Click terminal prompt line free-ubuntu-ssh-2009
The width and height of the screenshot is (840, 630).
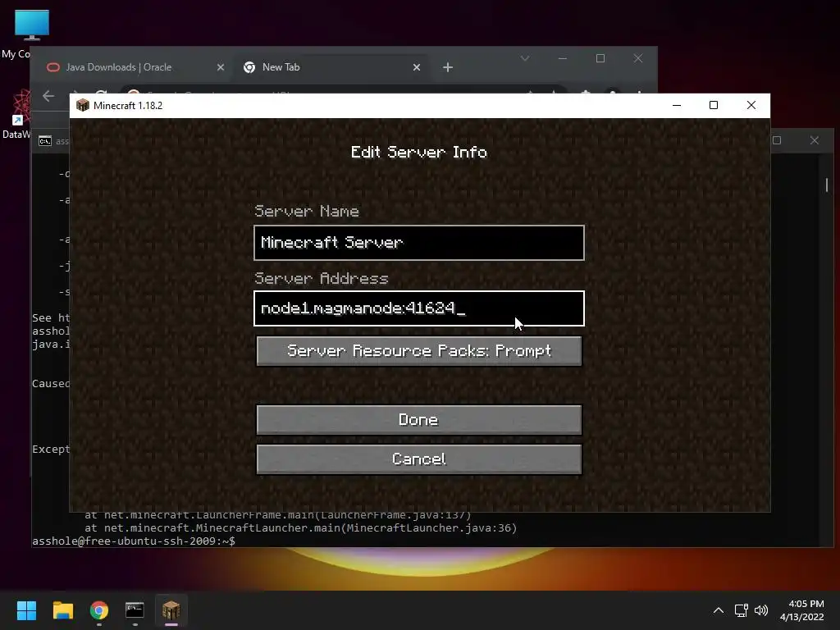coord(134,541)
